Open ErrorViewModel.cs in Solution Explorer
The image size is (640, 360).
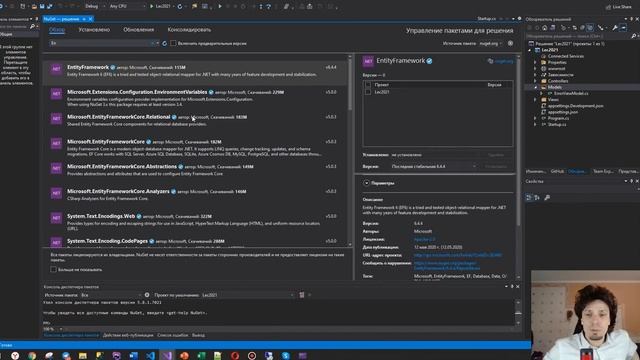click(x=571, y=93)
